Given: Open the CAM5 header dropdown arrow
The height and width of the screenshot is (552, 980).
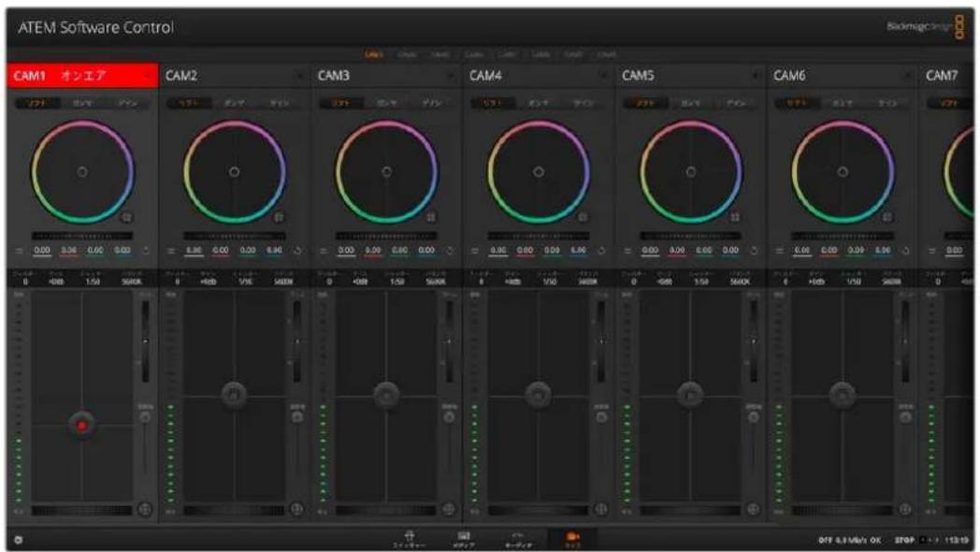Looking at the screenshot, I should click(756, 77).
